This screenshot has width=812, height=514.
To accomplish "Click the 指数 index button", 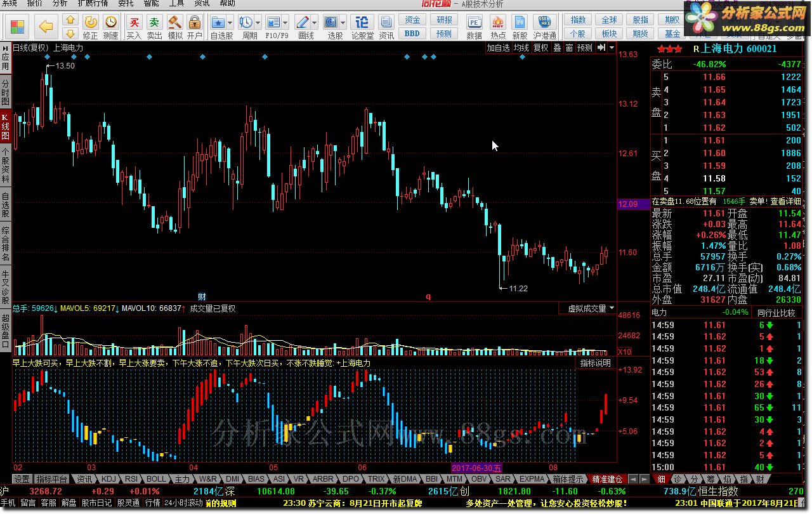I will pos(578,20).
